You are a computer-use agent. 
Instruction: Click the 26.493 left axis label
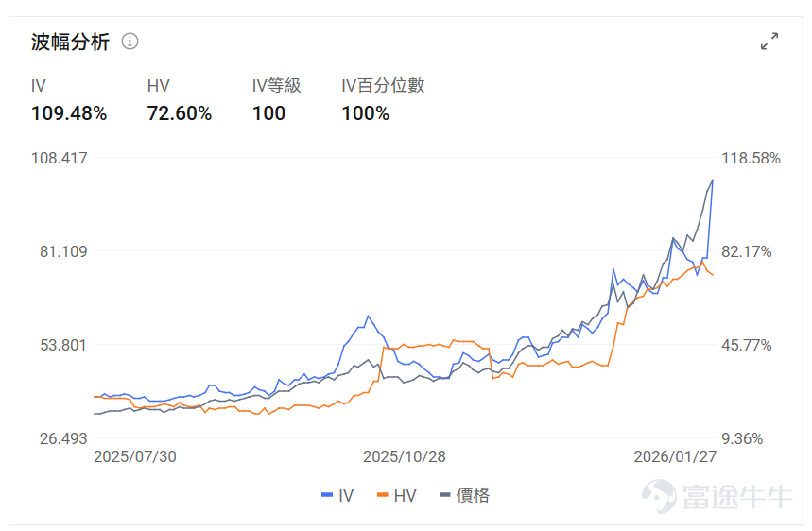point(63,438)
